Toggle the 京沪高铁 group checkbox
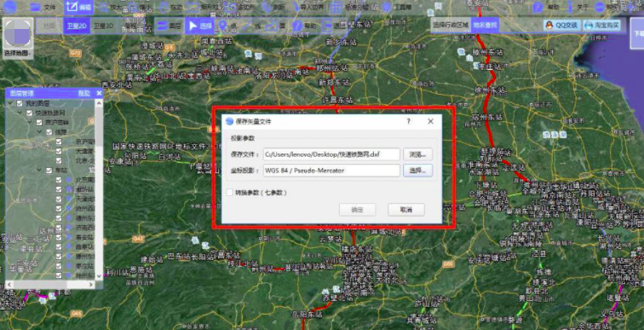This screenshot has width=644, height=330. point(39,123)
